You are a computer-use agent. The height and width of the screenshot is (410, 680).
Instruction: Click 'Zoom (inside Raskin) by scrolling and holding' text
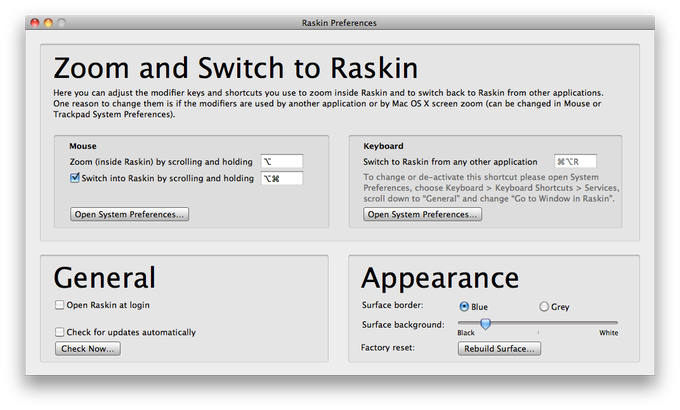[x=161, y=162]
